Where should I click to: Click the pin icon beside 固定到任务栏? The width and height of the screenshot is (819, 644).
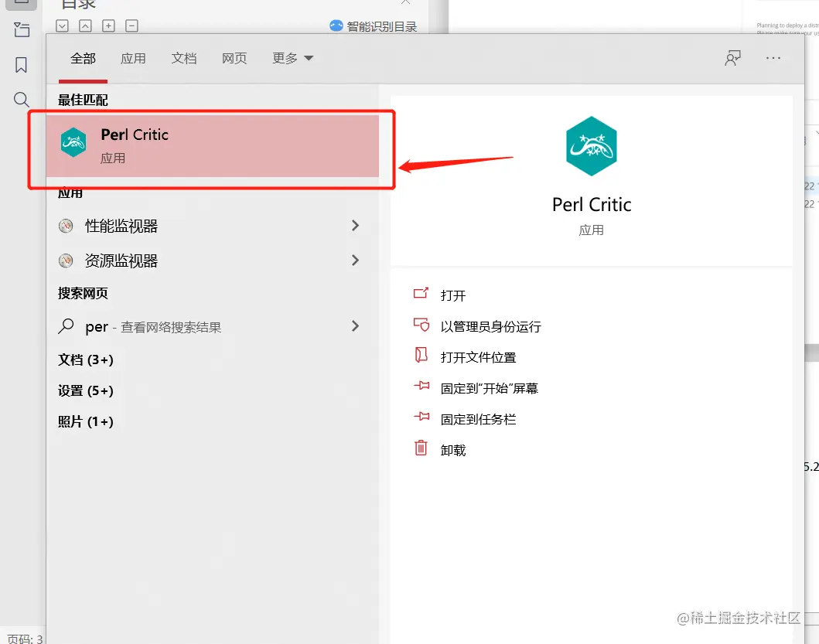tap(421, 417)
